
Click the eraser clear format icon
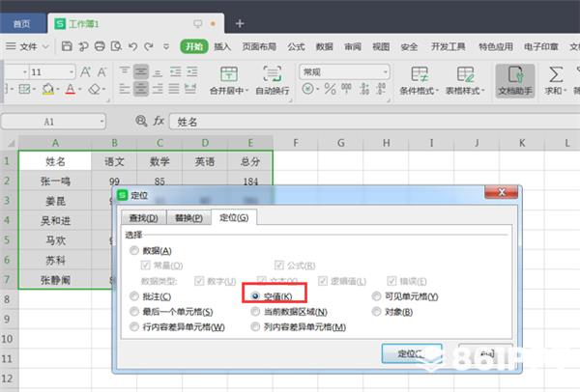click(95, 89)
